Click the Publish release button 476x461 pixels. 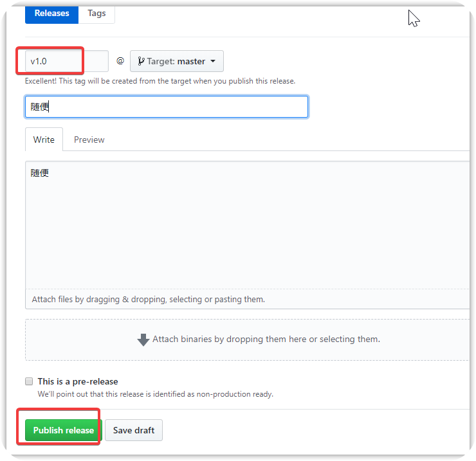[63, 430]
